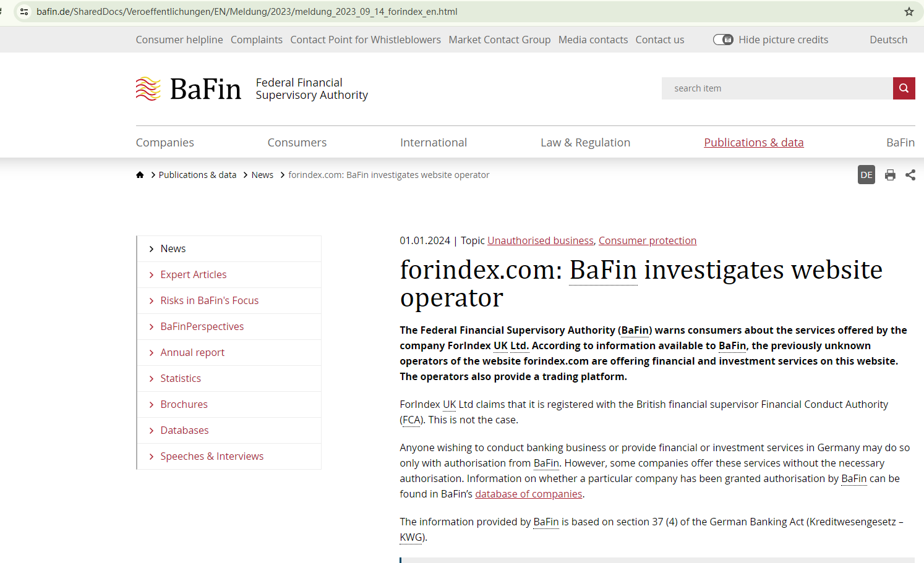Select Annual report in the sidebar
This screenshot has height=563, width=924.
(x=192, y=352)
